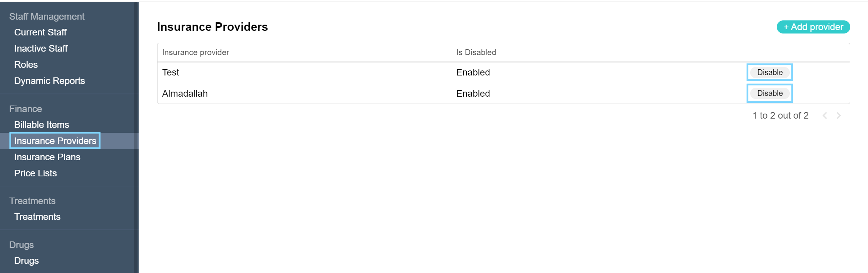Select the Almadallah provider row name

(x=185, y=94)
